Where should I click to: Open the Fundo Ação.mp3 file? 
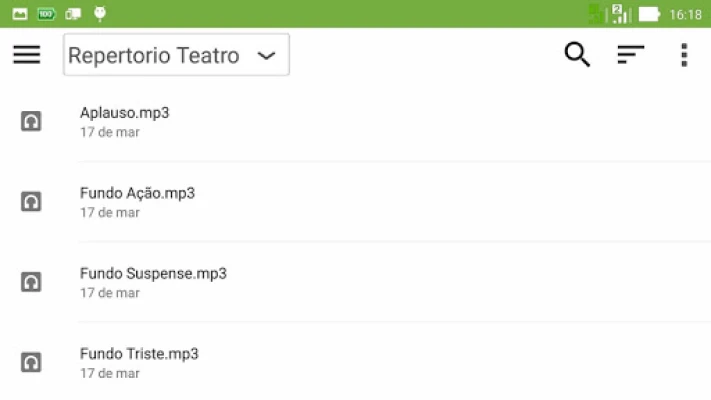tap(137, 193)
